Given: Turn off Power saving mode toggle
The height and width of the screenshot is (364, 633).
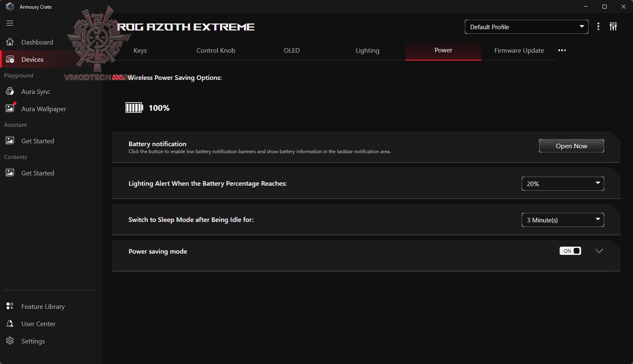Looking at the screenshot, I should pos(570,251).
